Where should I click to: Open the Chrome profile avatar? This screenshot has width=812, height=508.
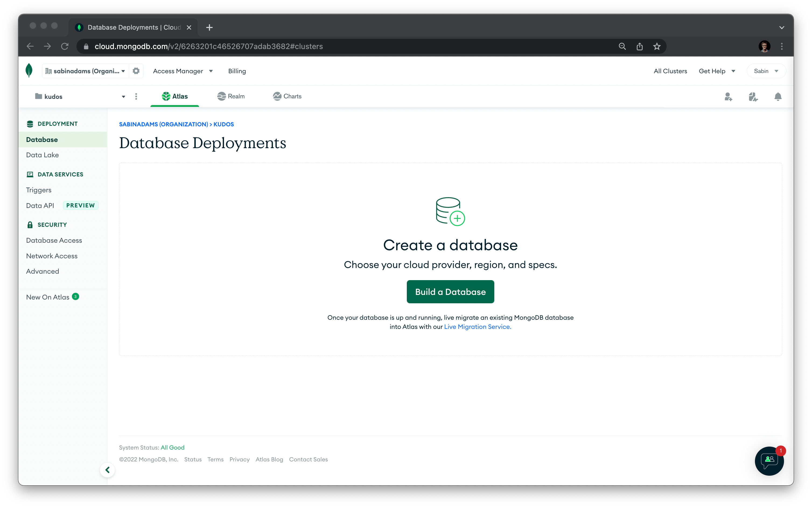[764, 46]
